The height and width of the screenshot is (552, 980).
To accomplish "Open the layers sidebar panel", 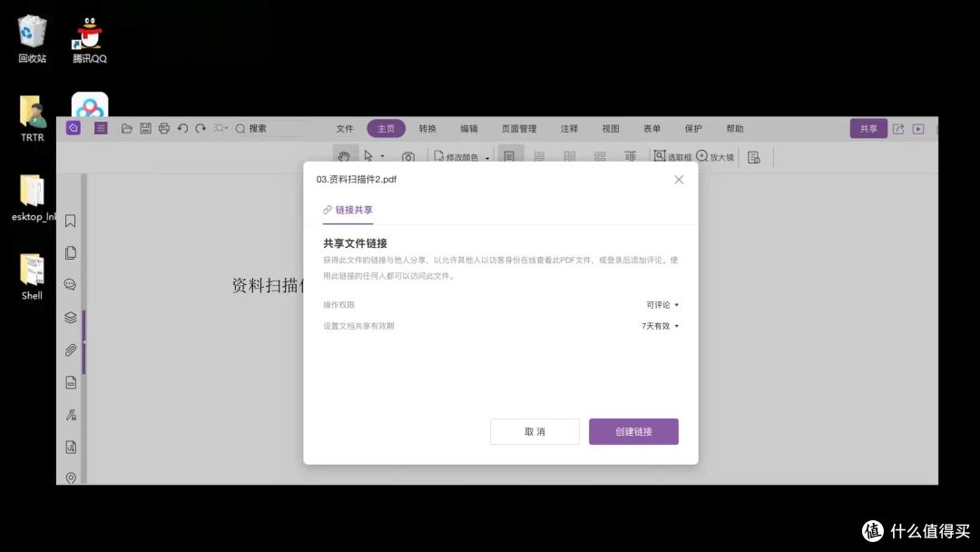I will [71, 318].
